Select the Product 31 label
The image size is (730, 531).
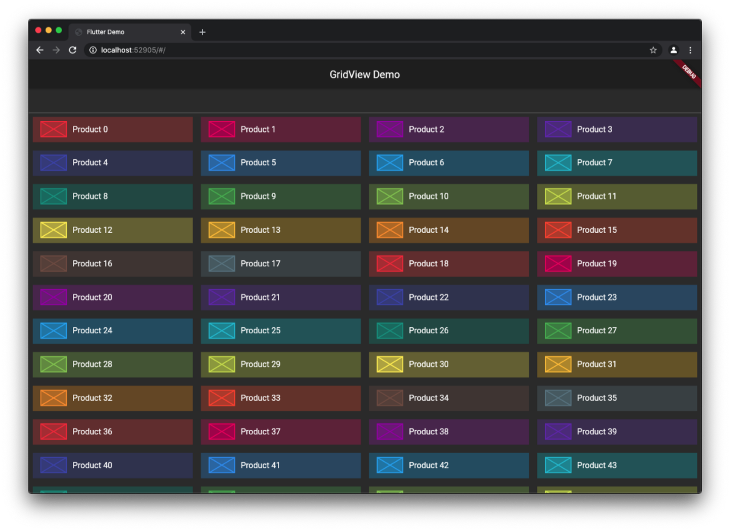click(596, 364)
